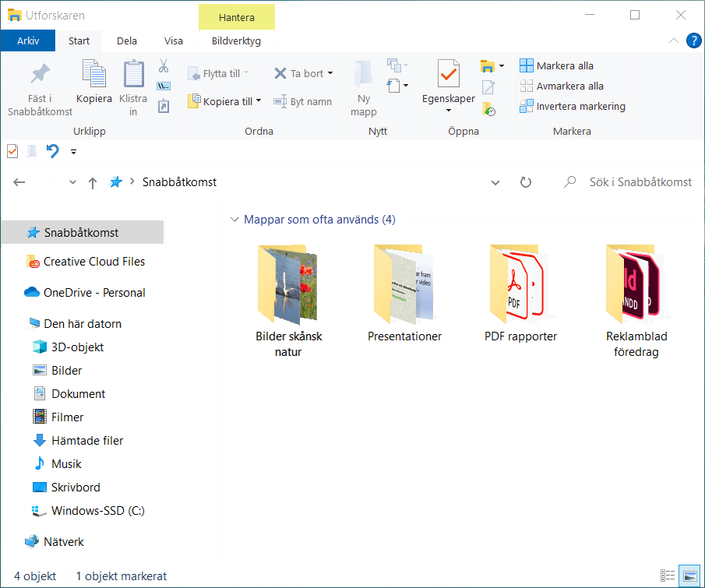Screen dimensions: 705x588
Task: Switch to large icons view in status bar
Action: [689, 576]
